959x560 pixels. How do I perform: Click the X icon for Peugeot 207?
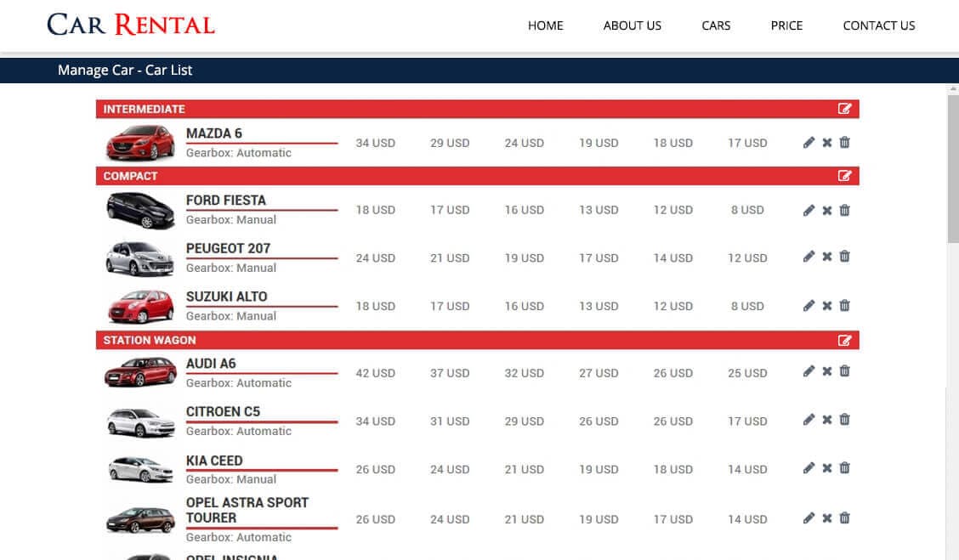pyautogui.click(x=826, y=257)
